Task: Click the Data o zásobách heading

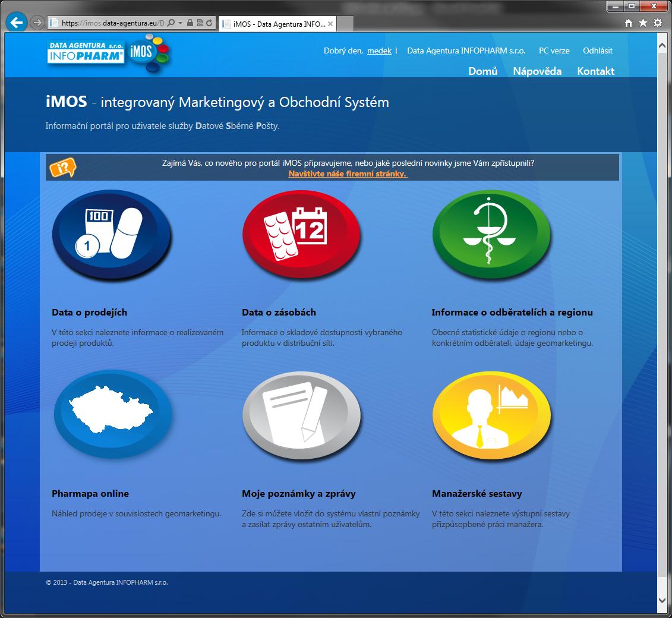Action: (x=279, y=313)
